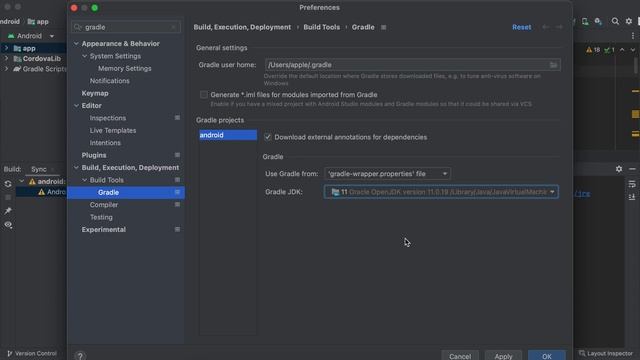Click the project marker icon on Compiler row

click(x=177, y=204)
